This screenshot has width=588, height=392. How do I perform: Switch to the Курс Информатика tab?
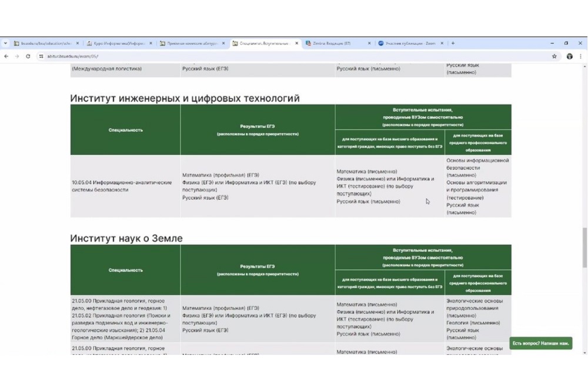(x=116, y=43)
